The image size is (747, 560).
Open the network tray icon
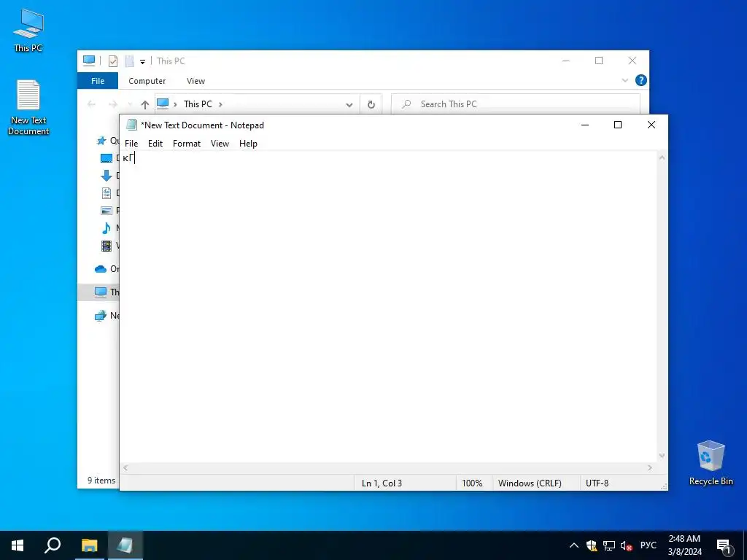click(609, 545)
